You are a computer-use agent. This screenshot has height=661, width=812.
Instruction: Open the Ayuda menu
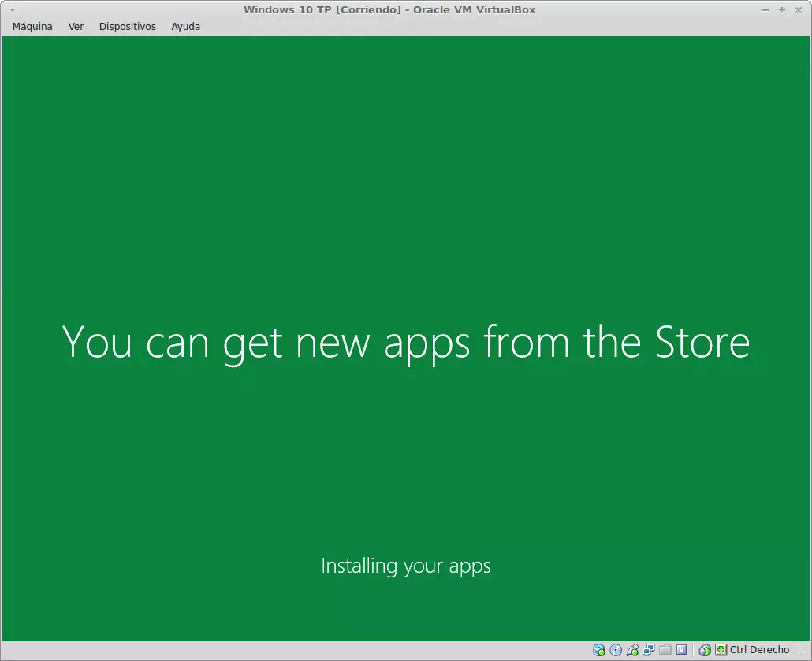185,26
